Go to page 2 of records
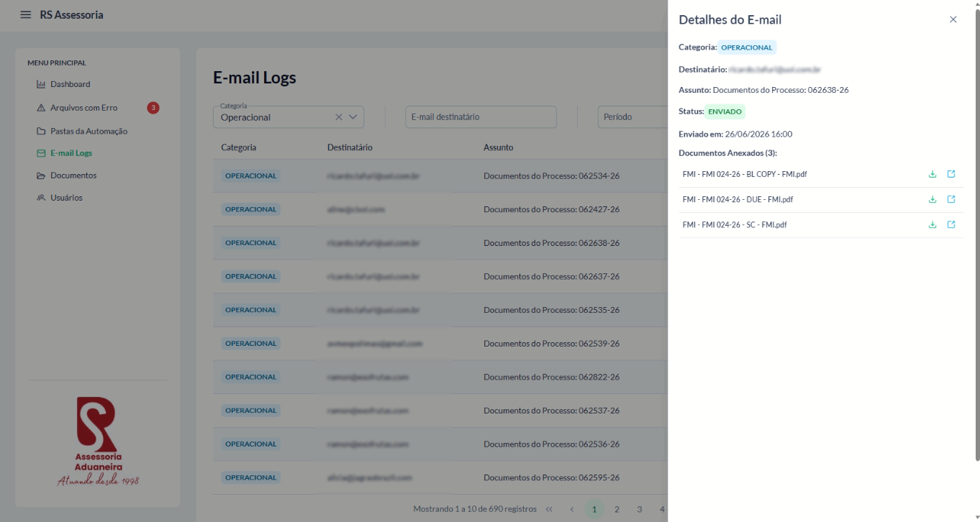The height and width of the screenshot is (522, 980). [617, 509]
